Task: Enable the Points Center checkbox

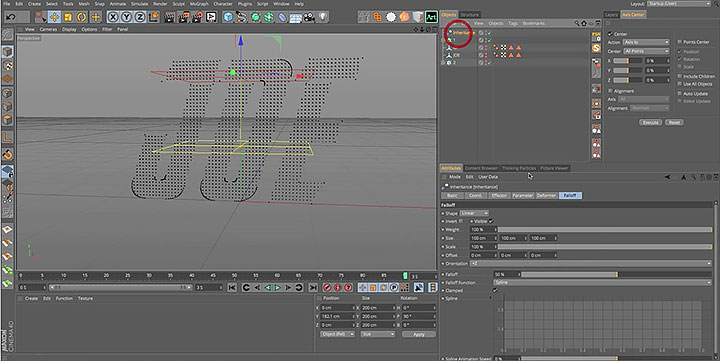Action: [680, 42]
